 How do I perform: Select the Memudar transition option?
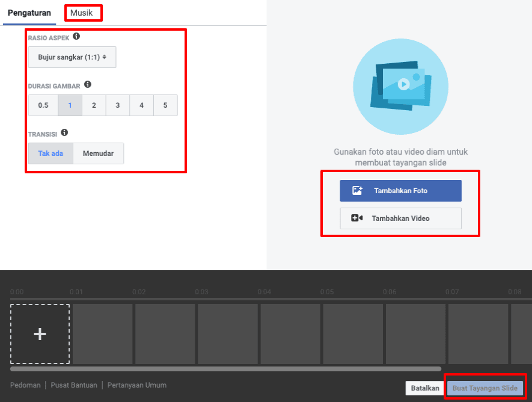[98, 153]
